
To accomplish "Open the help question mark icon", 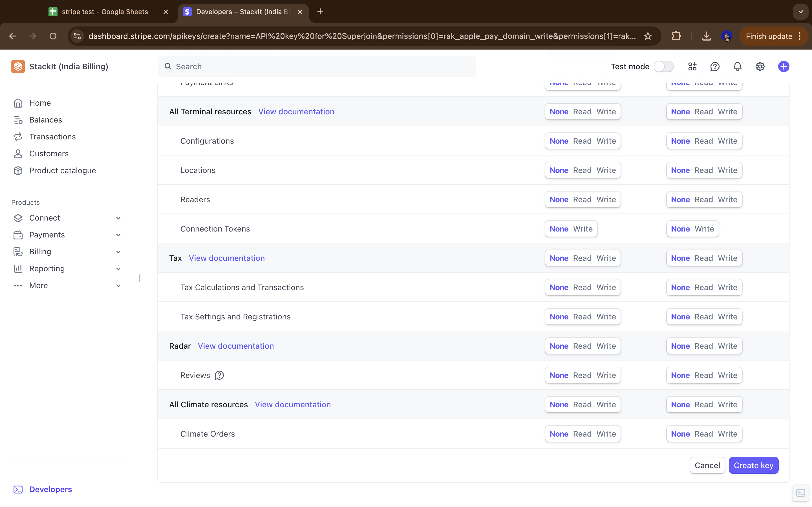I will point(715,66).
